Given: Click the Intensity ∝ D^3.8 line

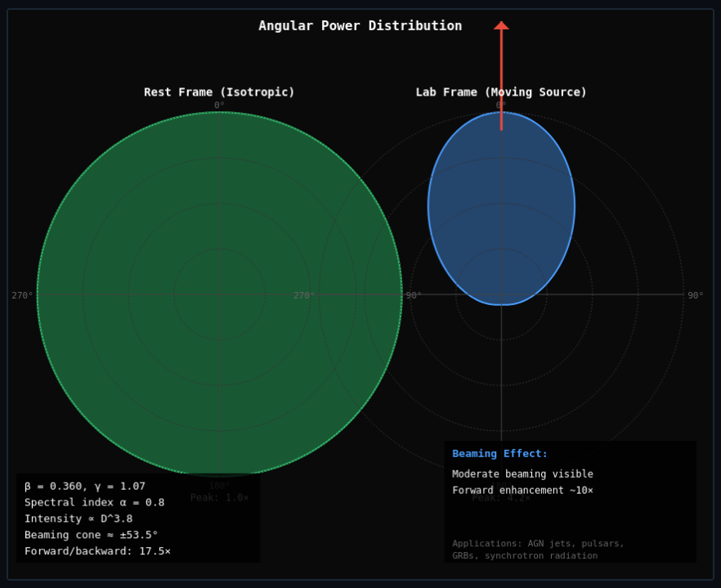Looking at the screenshot, I should pyautogui.click(x=78, y=518).
